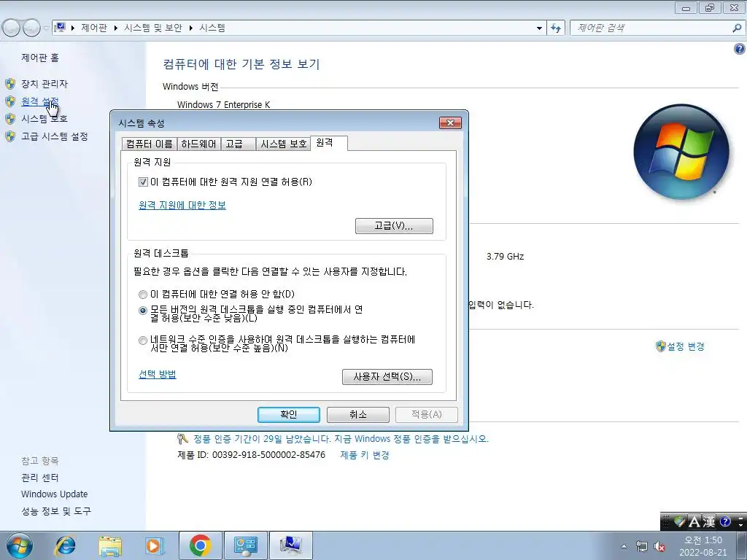Open the Windows 정품 인증 link
The width and height of the screenshot is (747, 560).
point(341,438)
